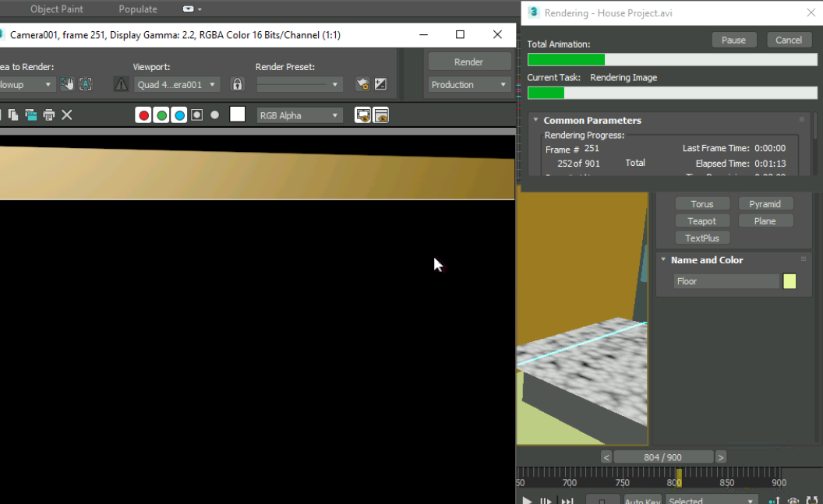Open the Object Paint menu
Image resolution: width=823 pixels, height=504 pixels.
56,9
